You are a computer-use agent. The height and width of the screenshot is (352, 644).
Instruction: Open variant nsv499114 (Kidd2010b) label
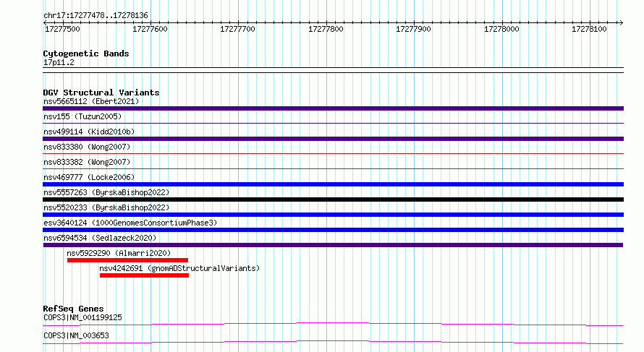click(89, 132)
